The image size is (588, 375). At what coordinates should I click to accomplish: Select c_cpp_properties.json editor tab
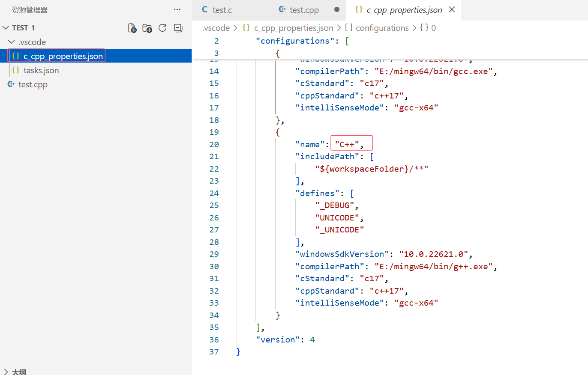coord(404,10)
